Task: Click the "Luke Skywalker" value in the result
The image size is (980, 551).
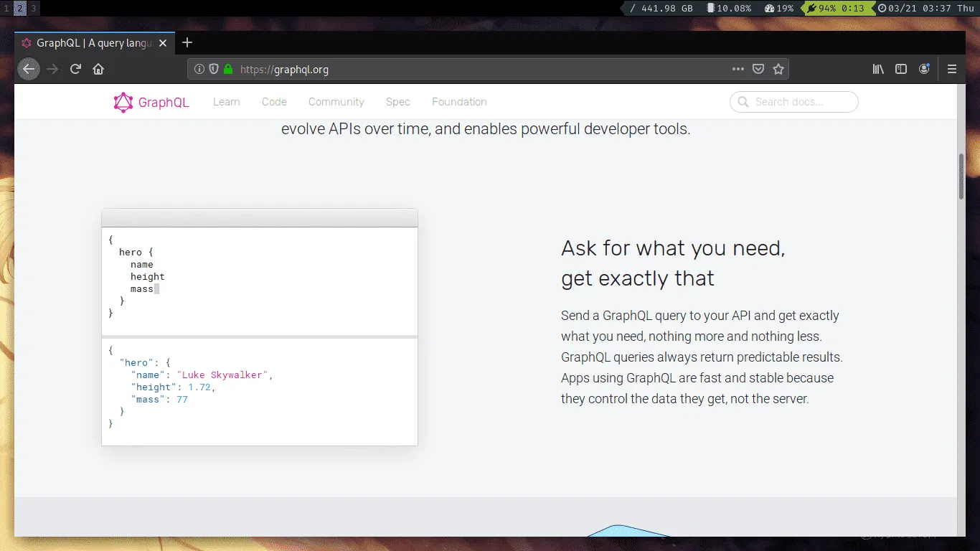Action: tap(222, 375)
